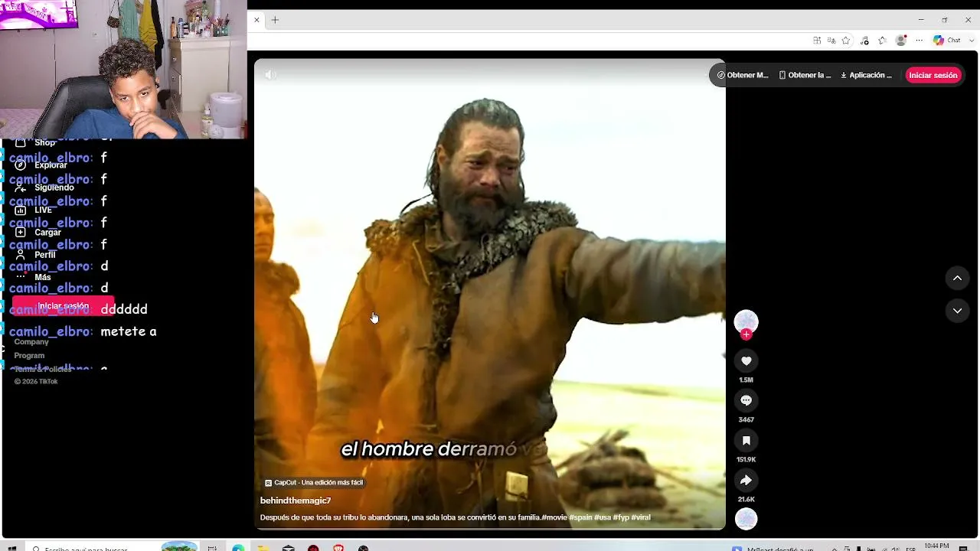Follow creator with red plus badge
This screenshot has height=551, width=980.
point(746,334)
